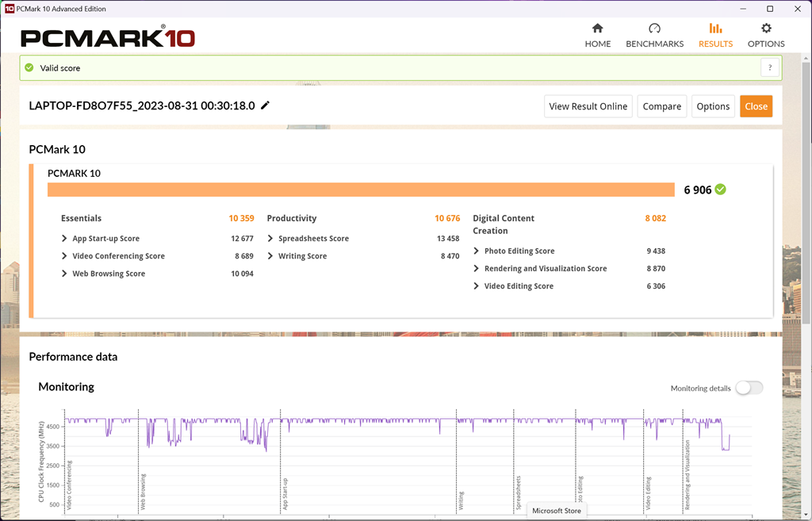Expand the Video Conferencing Score row
812x521 pixels.
pyautogui.click(x=64, y=256)
